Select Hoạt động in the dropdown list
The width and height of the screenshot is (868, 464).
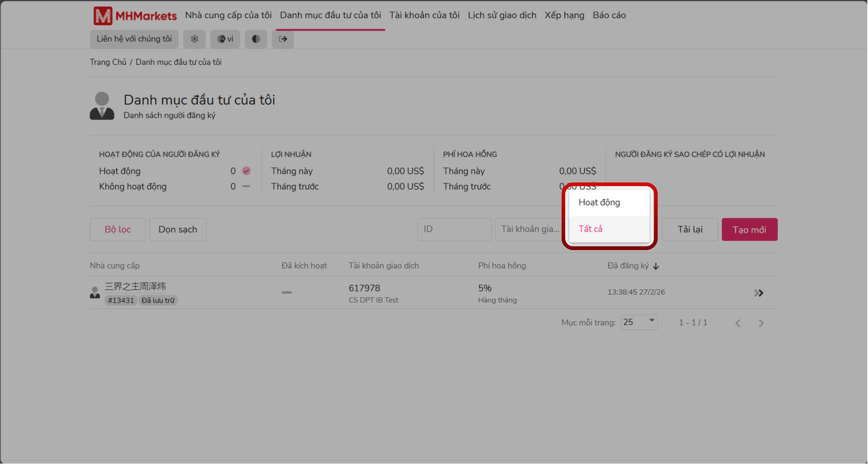pyautogui.click(x=609, y=202)
